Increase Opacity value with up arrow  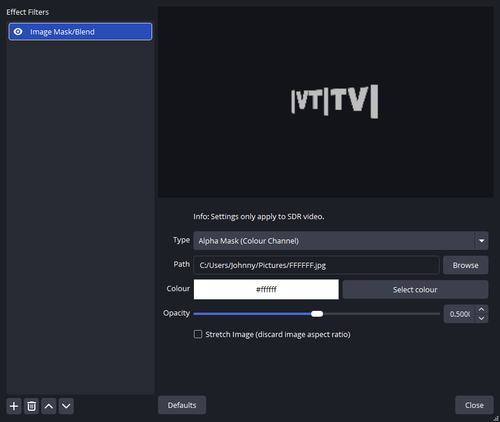(481, 310)
